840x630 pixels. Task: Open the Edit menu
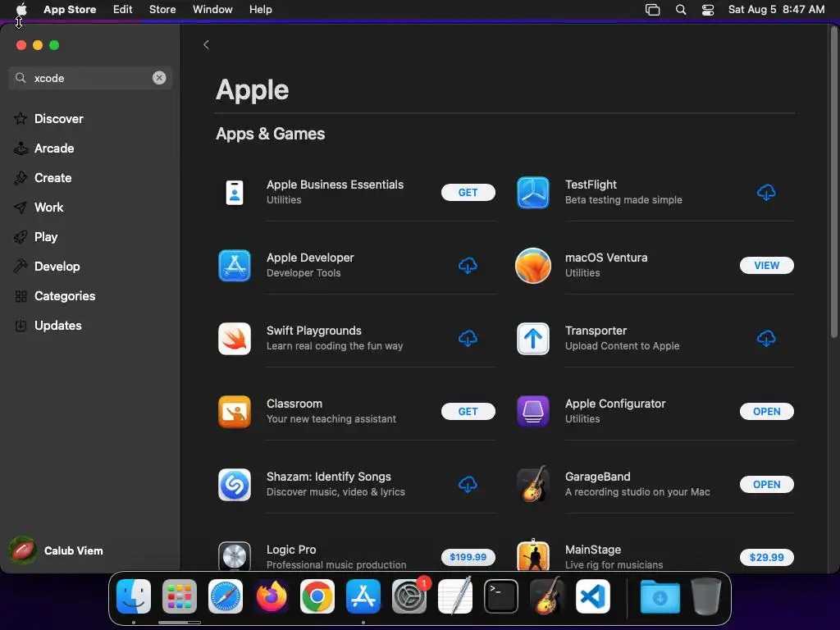pos(123,10)
